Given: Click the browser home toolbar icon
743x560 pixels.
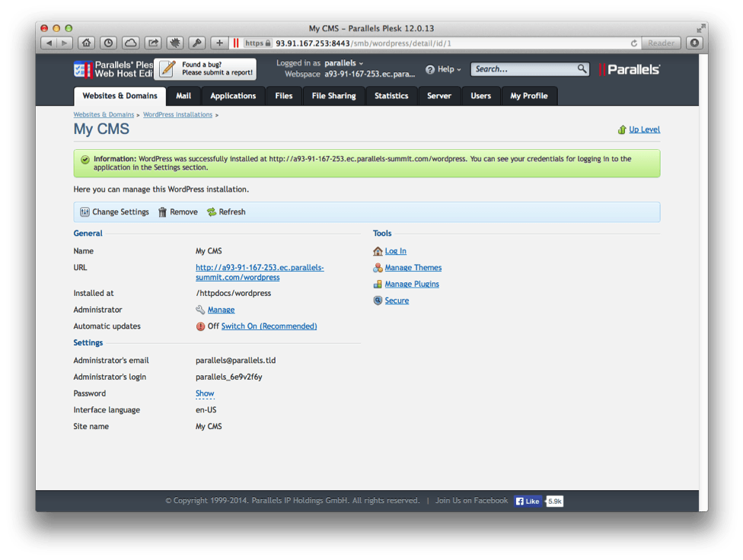Looking at the screenshot, I should coord(87,43).
